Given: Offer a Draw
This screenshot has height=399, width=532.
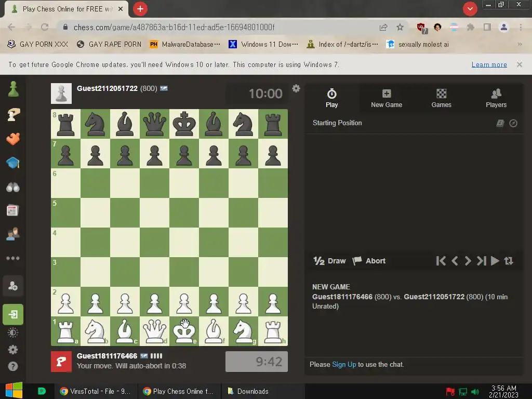Looking at the screenshot, I should 329,261.
